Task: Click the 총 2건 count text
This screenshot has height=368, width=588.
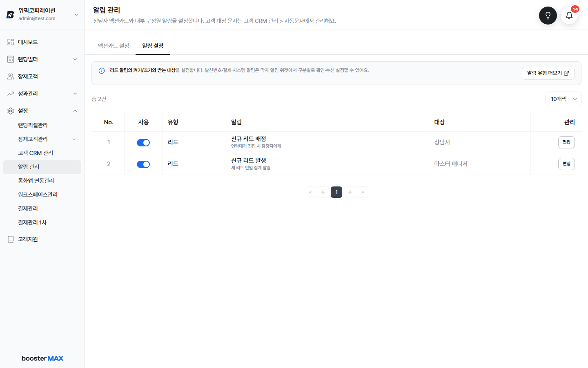Action: point(99,99)
